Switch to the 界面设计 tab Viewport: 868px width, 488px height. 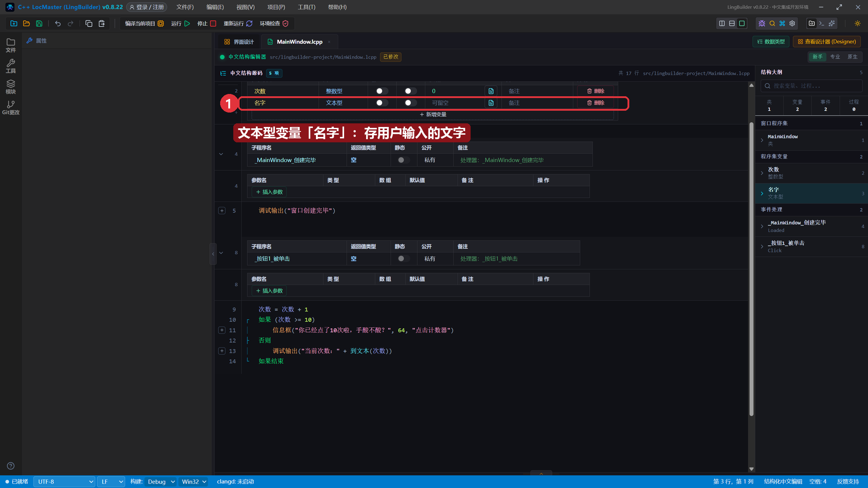[239, 42]
